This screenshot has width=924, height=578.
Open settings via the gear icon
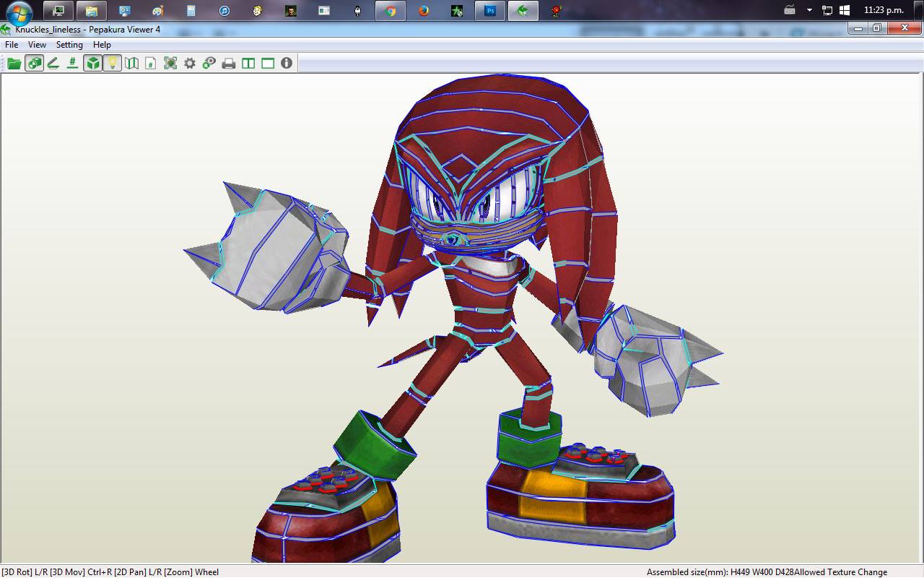tap(190, 64)
